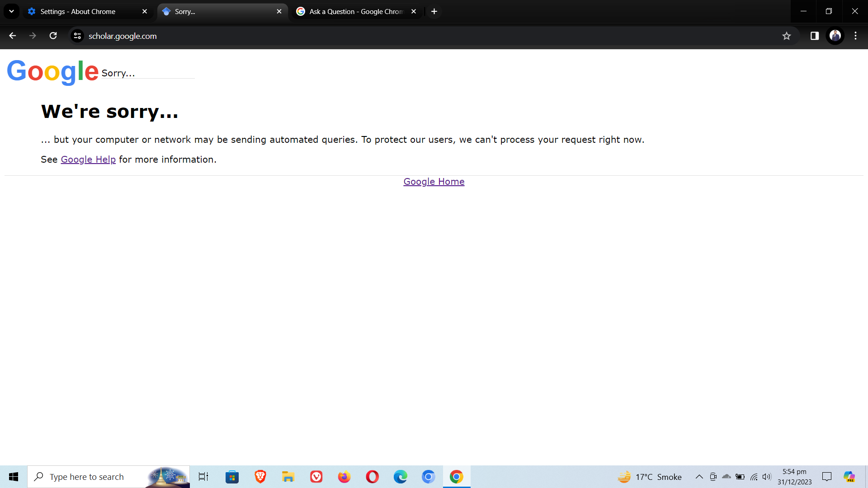
Task: Open the Chrome profile avatar
Action: coord(835,36)
